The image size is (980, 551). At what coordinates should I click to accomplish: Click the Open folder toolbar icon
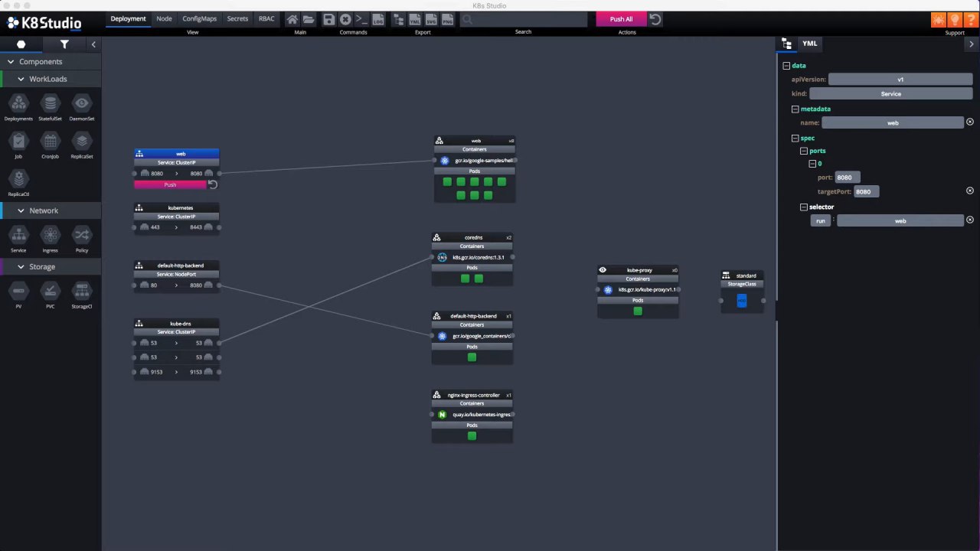coord(309,19)
